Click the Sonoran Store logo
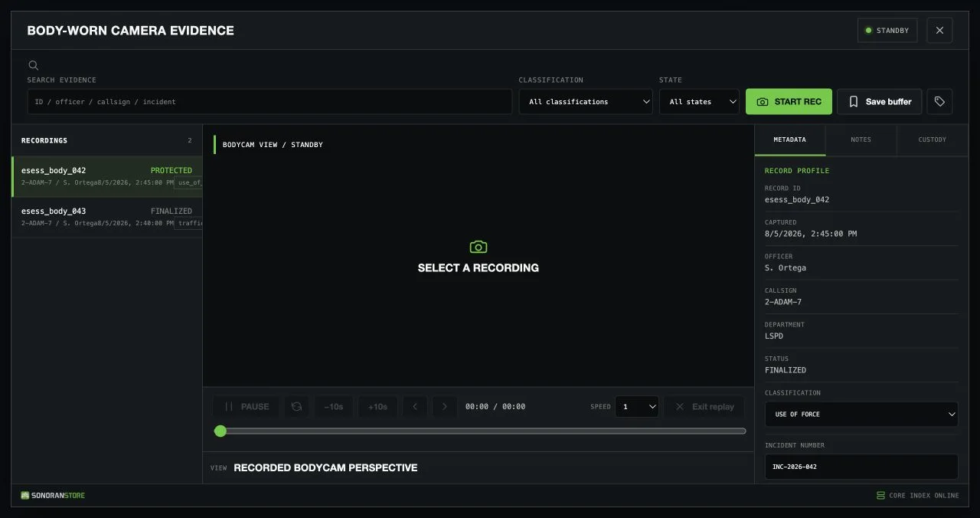 (x=53, y=496)
